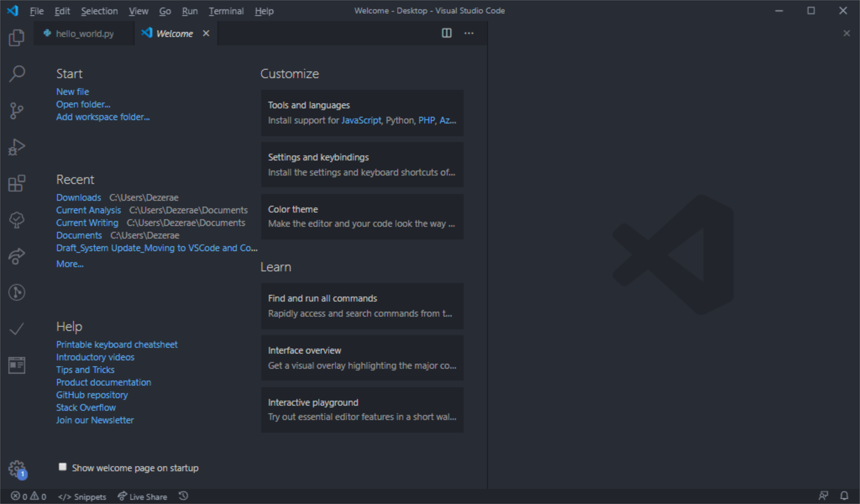Screen dimensions: 860x504
Task: Click the VS Code logo in the title bar
Action: point(13,11)
